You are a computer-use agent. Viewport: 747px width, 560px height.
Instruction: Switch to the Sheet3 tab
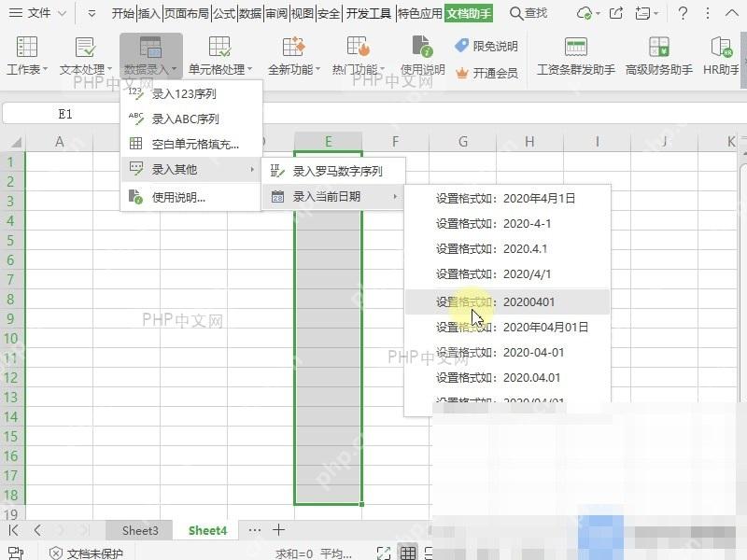tap(140, 530)
